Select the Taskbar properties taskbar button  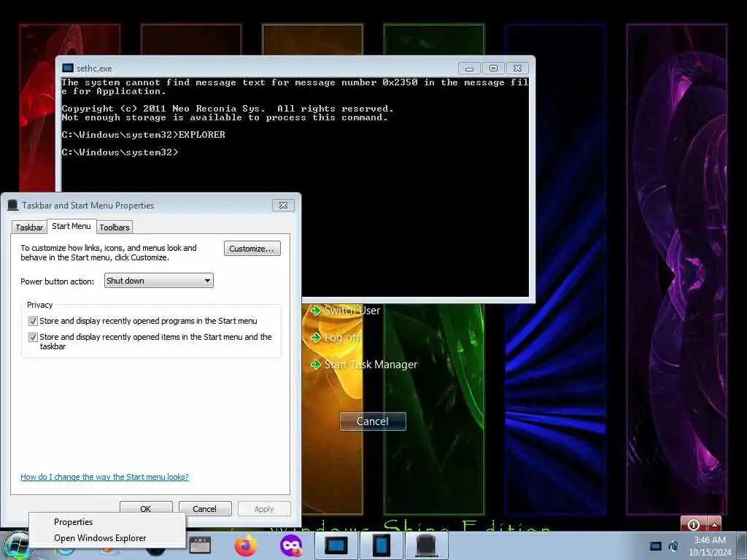[x=426, y=545]
